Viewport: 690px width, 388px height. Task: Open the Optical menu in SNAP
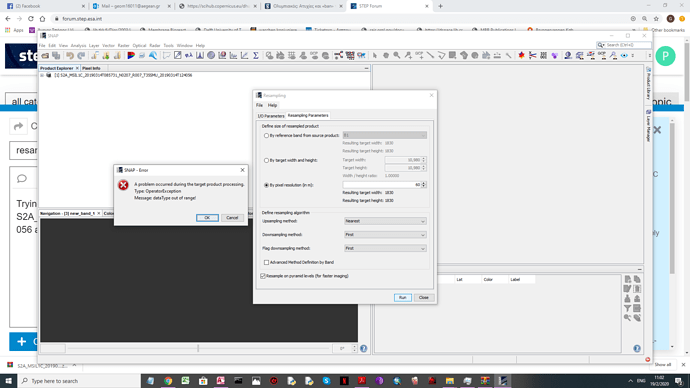coord(139,46)
